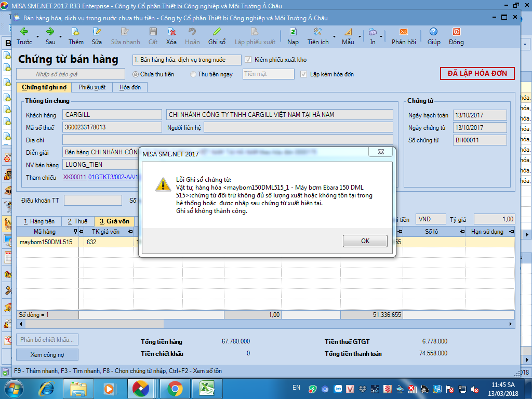The image size is (532, 399).
Task: Open Giúp help icon
Action: 433,32
